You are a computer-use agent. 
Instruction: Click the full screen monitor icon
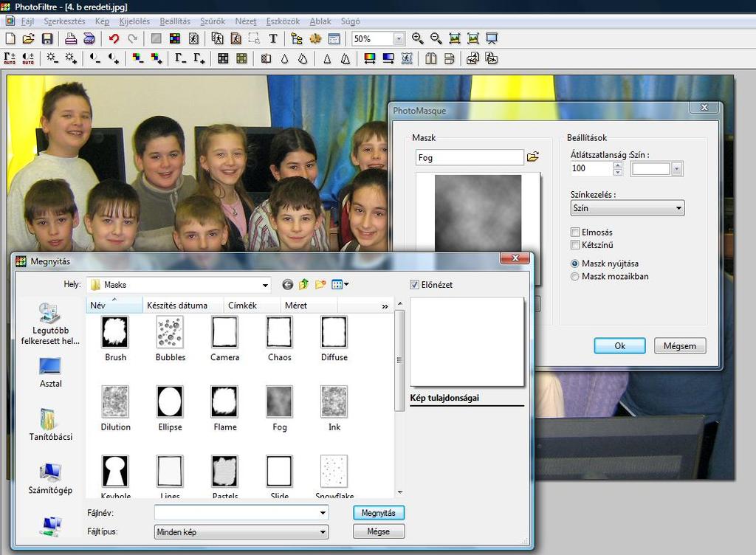pos(491,38)
